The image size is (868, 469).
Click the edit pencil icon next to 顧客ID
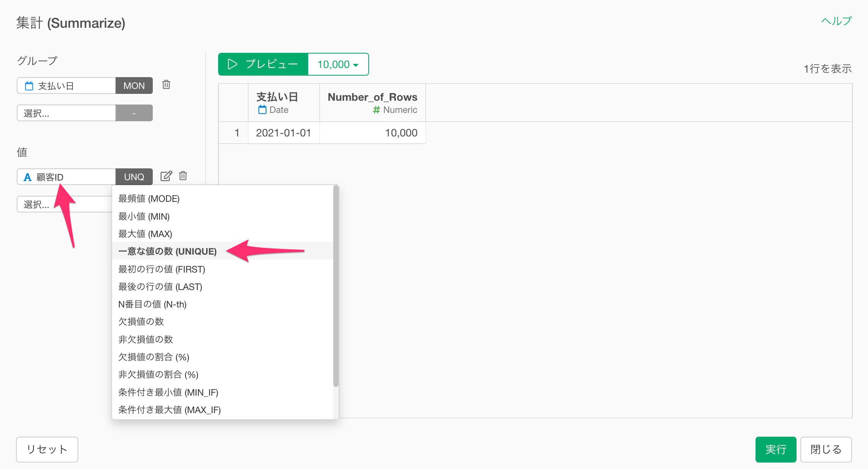[x=166, y=176]
